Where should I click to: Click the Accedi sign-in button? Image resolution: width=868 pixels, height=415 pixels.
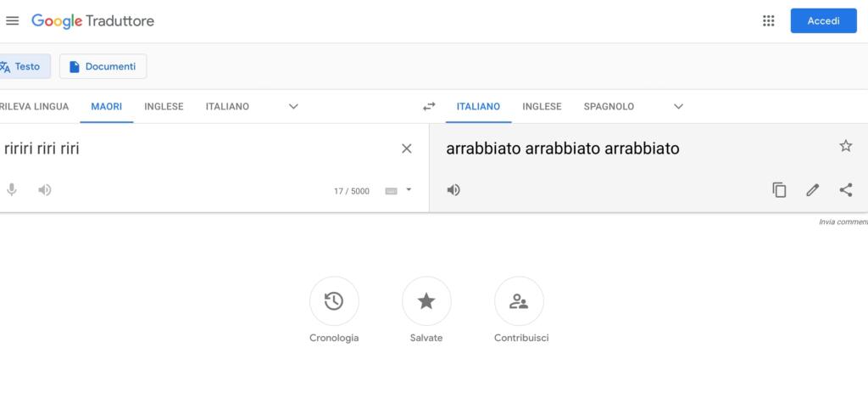pos(823,21)
